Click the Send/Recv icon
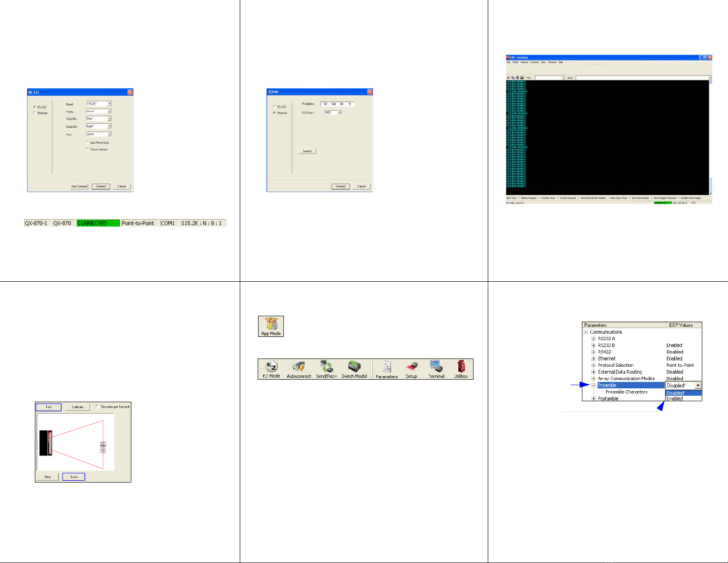The height and width of the screenshot is (563, 728). pyautogui.click(x=327, y=369)
